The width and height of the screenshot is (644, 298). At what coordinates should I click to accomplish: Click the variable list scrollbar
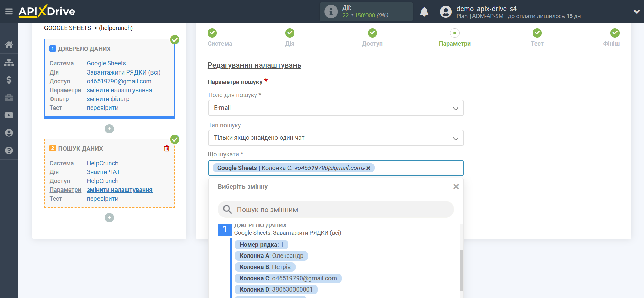click(x=461, y=270)
